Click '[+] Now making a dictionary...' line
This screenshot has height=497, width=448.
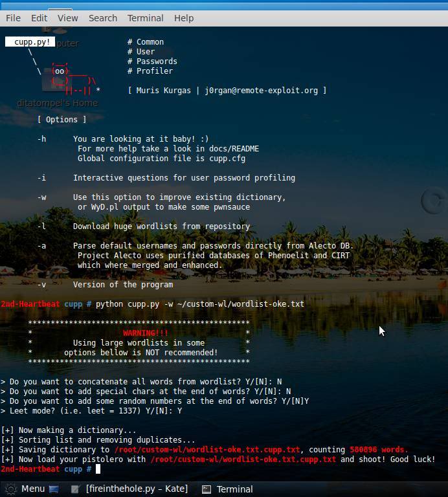(x=69, y=430)
